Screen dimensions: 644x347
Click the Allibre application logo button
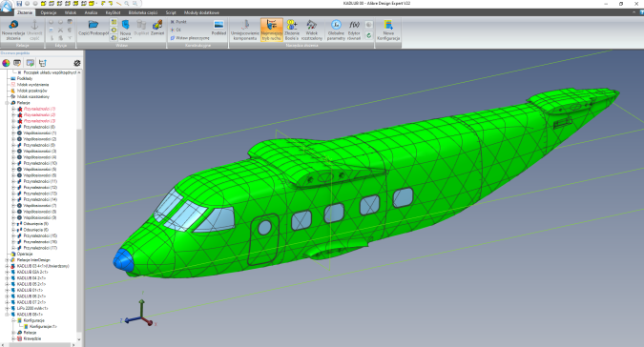coord(6,6)
